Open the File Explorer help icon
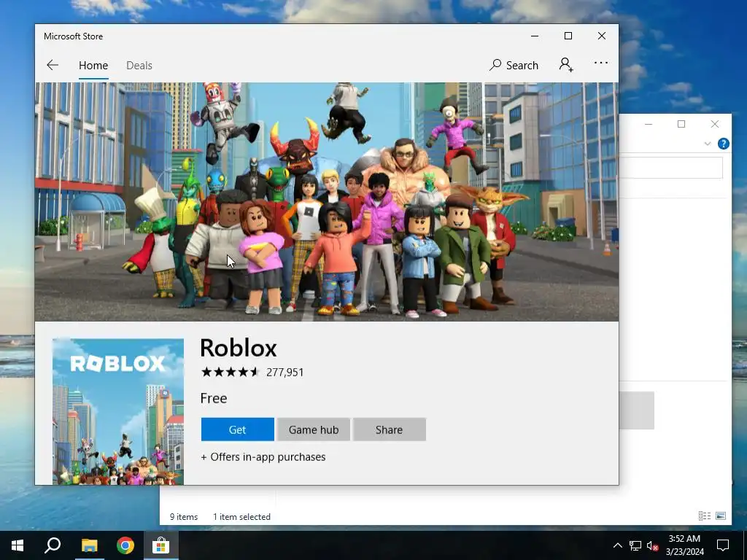Image resolution: width=747 pixels, height=560 pixels. click(x=723, y=144)
